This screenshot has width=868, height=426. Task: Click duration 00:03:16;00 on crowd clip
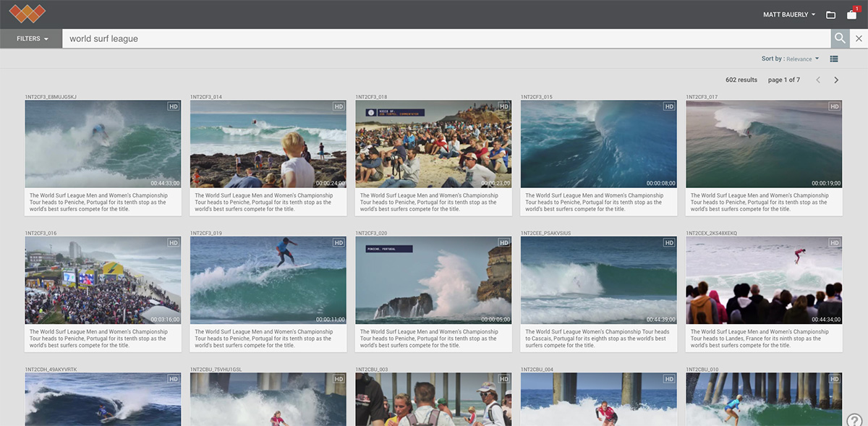click(x=165, y=319)
